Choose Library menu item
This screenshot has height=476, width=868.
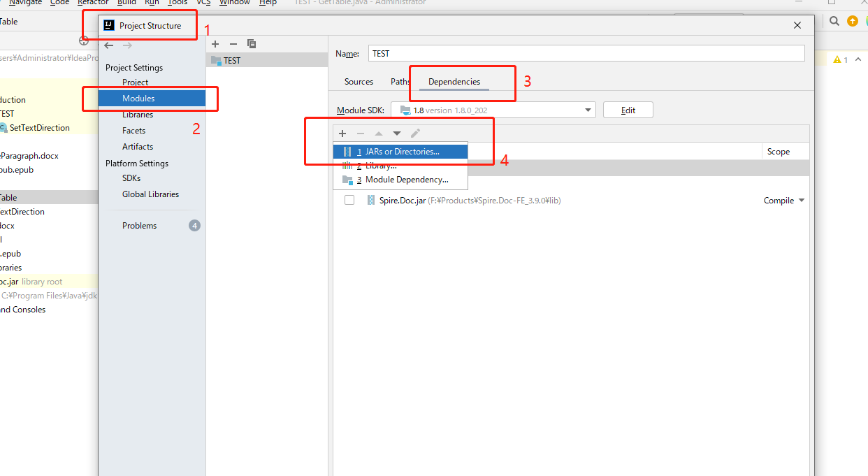[x=400, y=166]
